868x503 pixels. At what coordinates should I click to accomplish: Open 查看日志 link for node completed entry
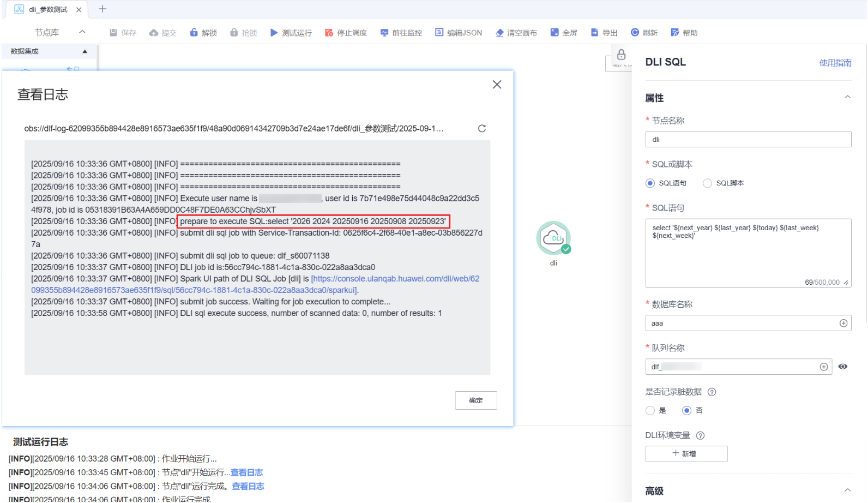point(248,487)
